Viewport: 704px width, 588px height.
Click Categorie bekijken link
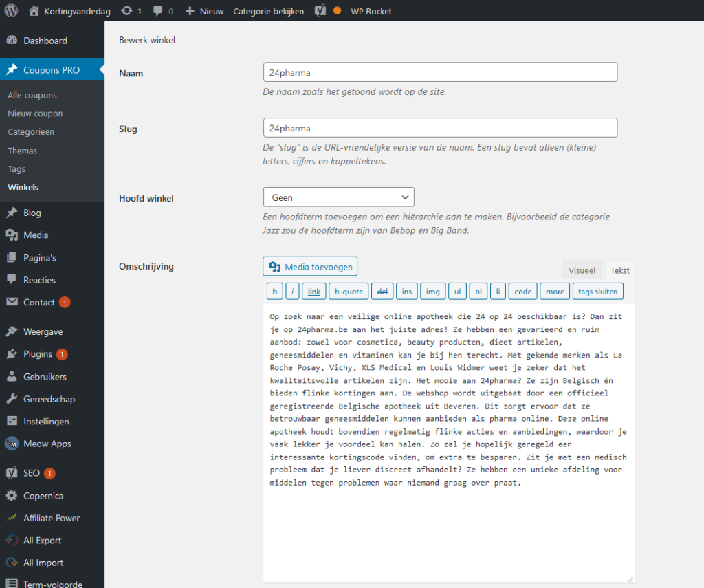[268, 11]
